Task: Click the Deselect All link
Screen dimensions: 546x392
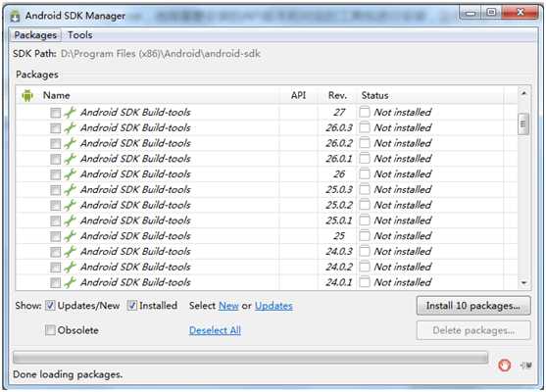Action: tap(215, 330)
